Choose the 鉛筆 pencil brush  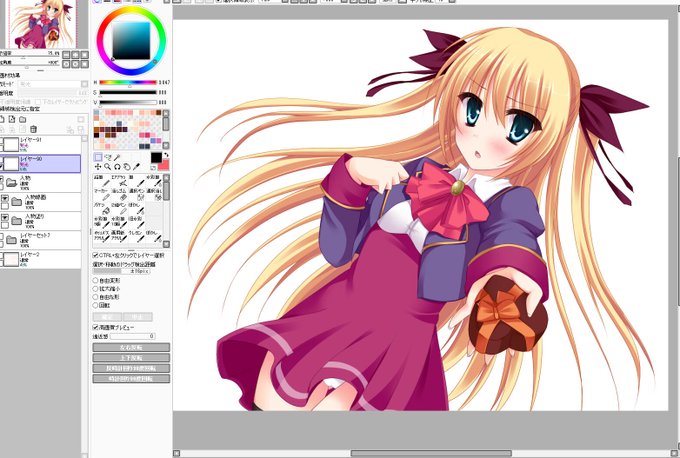101,181
